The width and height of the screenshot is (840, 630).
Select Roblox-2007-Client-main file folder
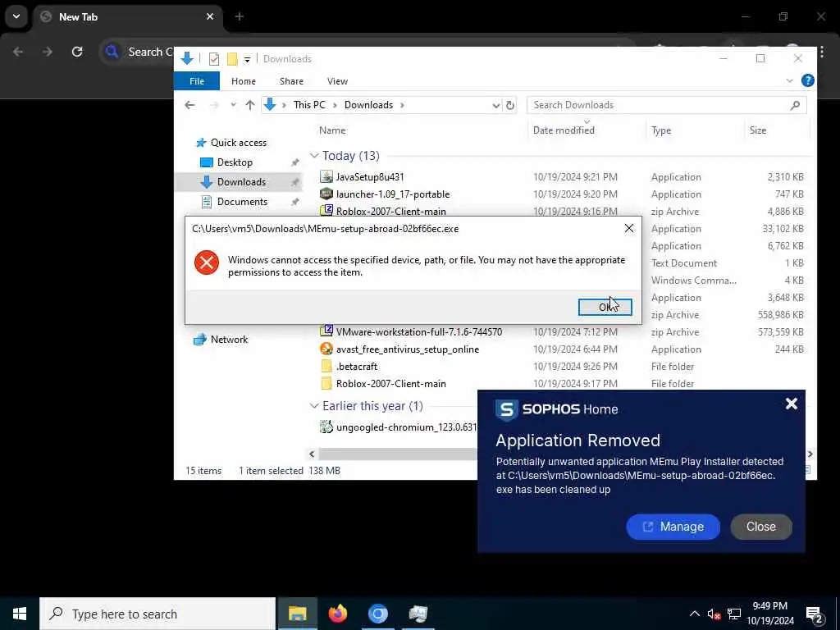pos(391,384)
